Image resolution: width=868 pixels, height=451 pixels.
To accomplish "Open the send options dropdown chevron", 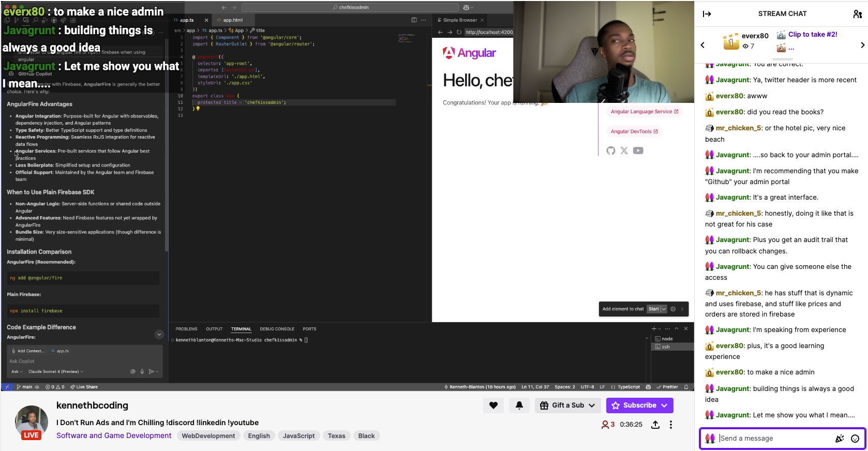I will tap(157, 371).
